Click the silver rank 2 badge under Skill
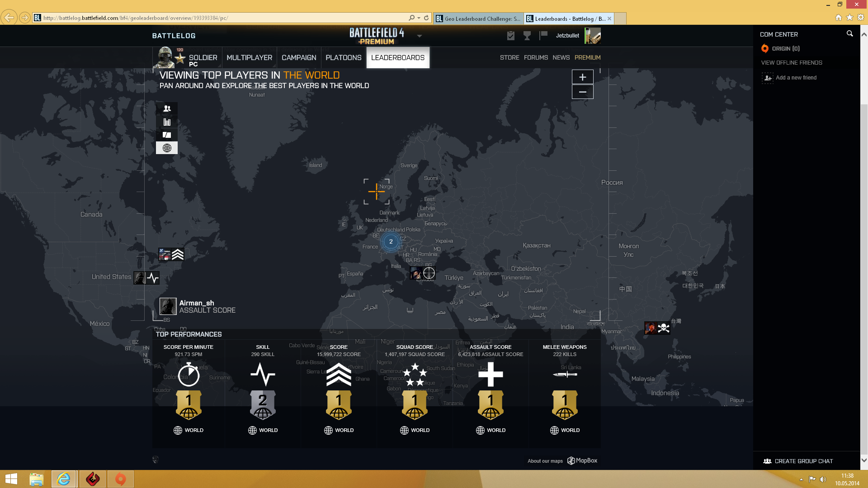Screen dimensions: 868x488 coord(263,405)
